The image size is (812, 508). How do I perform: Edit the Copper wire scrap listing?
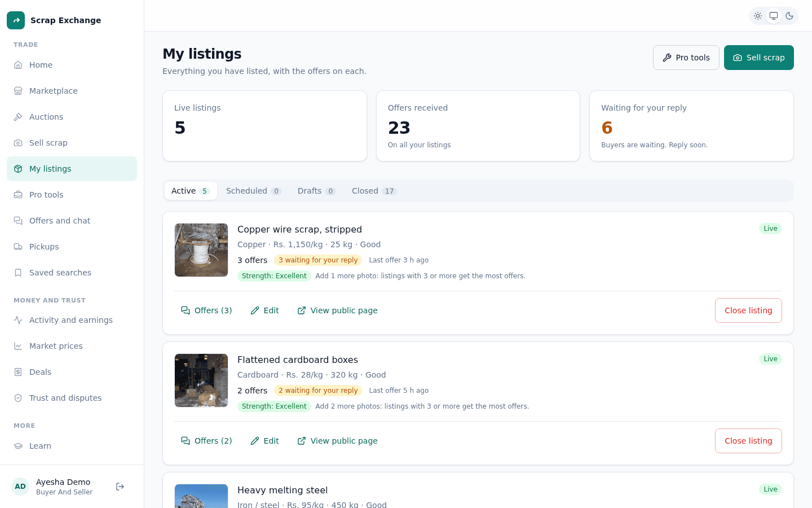pos(264,310)
